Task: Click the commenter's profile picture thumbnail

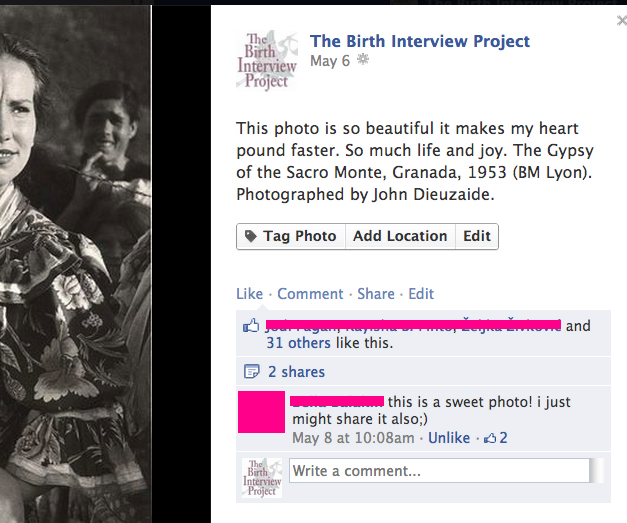Action: (261, 412)
